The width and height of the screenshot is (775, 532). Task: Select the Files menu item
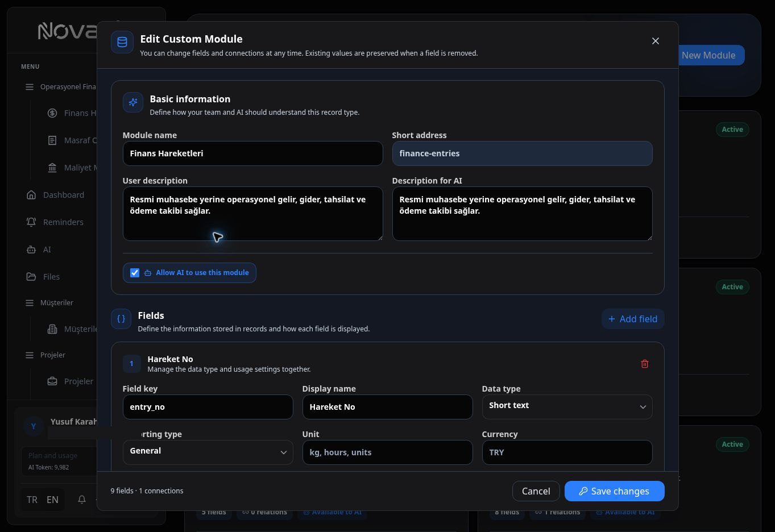[x=51, y=277]
